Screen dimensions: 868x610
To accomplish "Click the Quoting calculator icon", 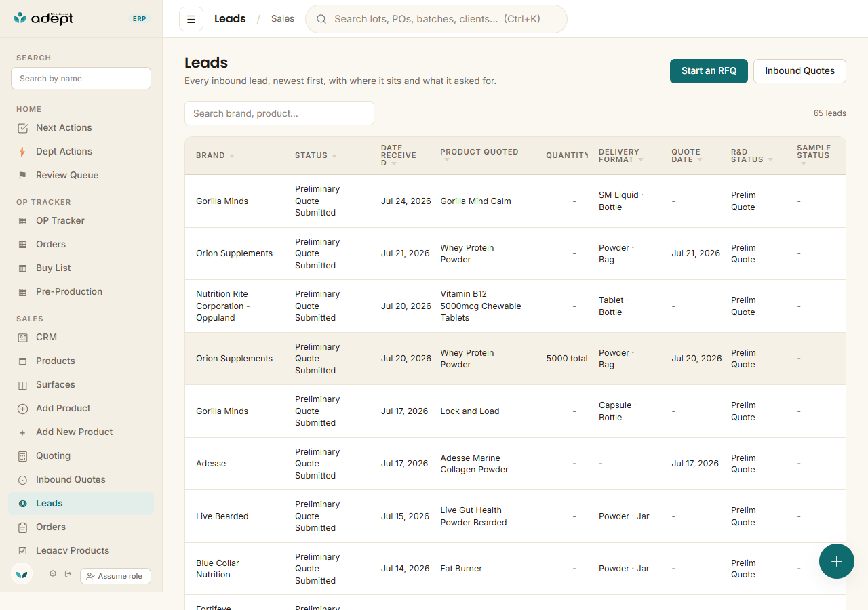I will (x=22, y=456).
